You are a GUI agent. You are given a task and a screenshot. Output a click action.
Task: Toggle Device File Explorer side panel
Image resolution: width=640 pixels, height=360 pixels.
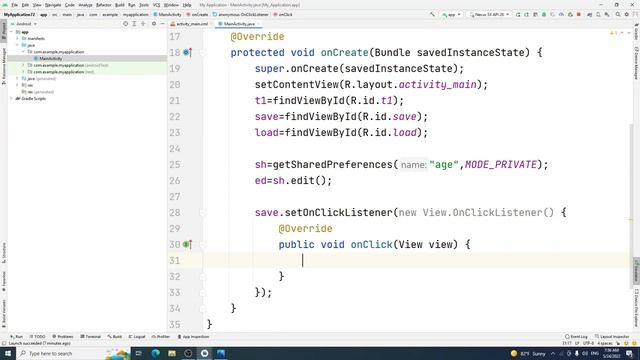636,308
